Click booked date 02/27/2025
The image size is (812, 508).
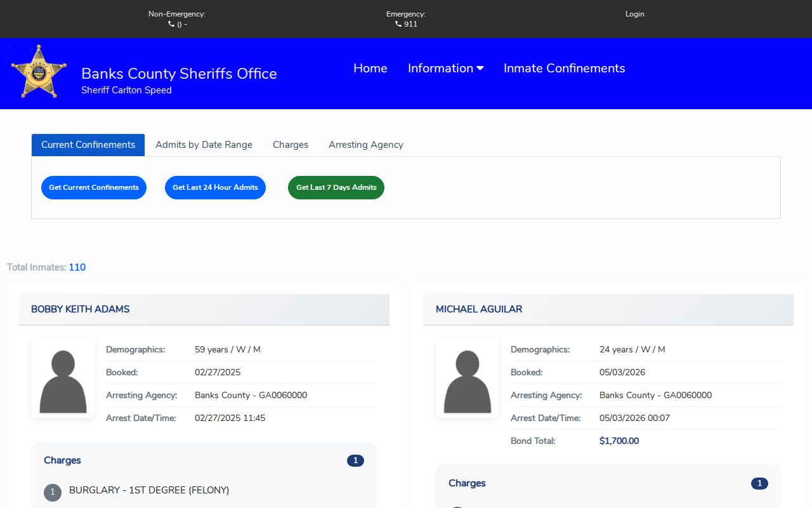click(x=218, y=372)
